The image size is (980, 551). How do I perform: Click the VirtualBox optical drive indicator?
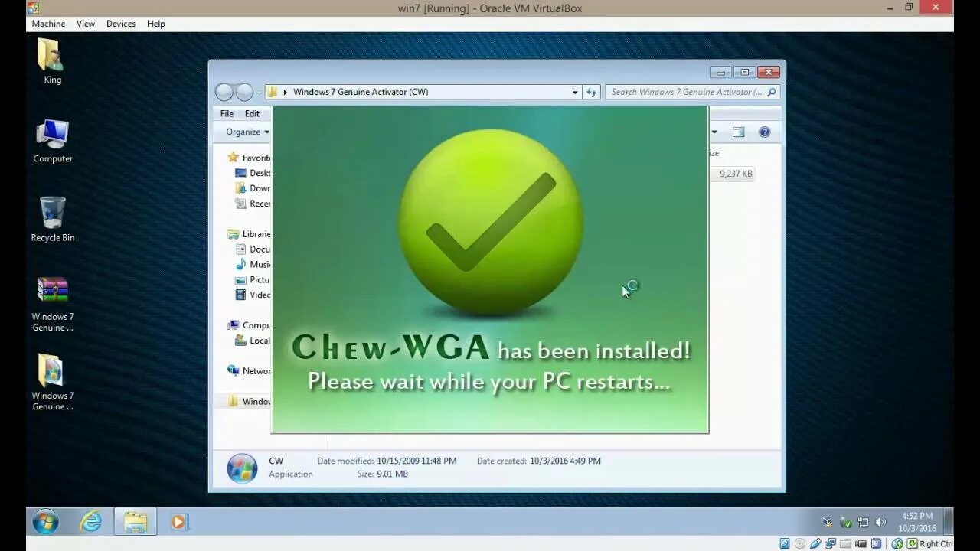(x=800, y=543)
